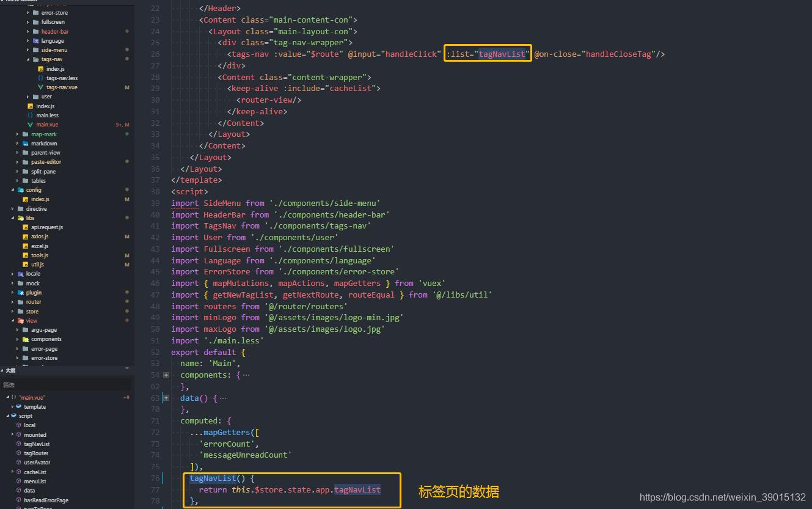
Task: Expand the side-menu folder arrow
Action: coord(27,50)
